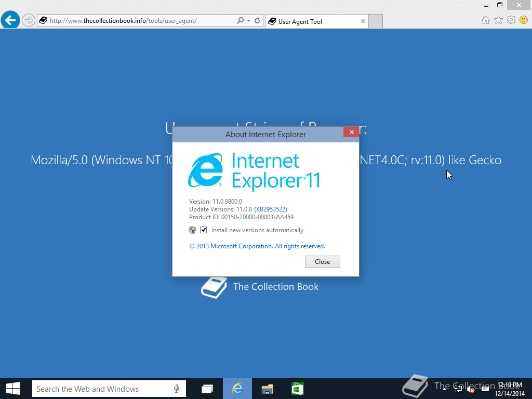Click the browser Back arrow button
The width and height of the screenshot is (532, 399).
pyautogui.click(x=10, y=20)
